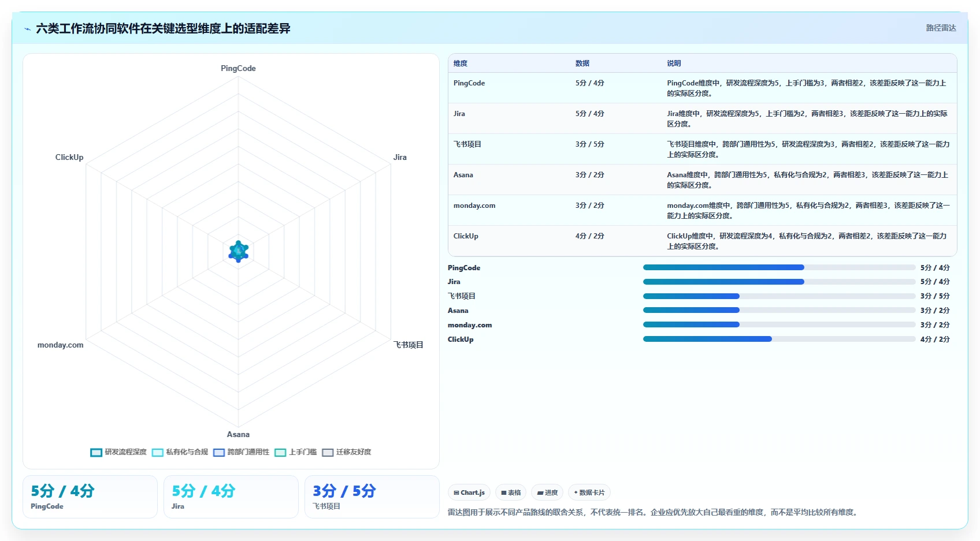Click the ClickUp description in the 说明 column
The height and width of the screenshot is (541, 980).
point(807,241)
